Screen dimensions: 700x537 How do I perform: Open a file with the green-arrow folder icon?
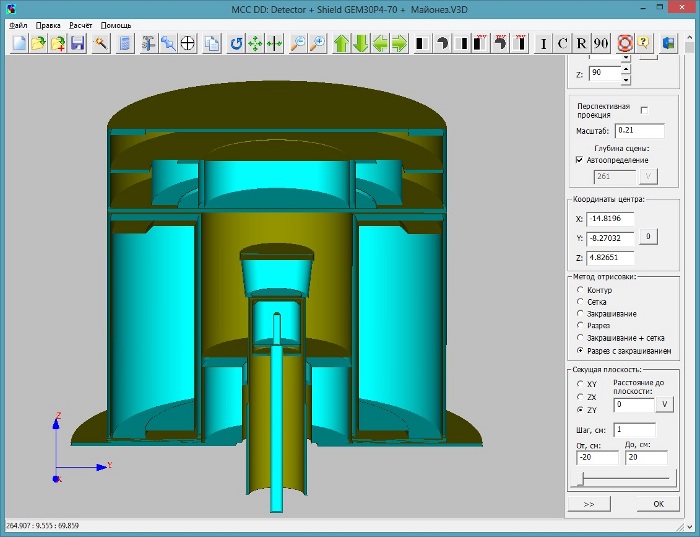tap(38, 43)
